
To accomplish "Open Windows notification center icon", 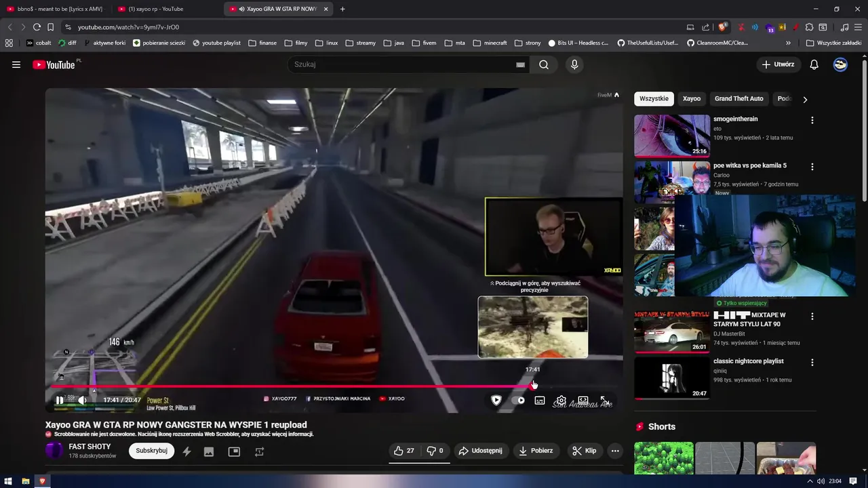I will click(853, 481).
